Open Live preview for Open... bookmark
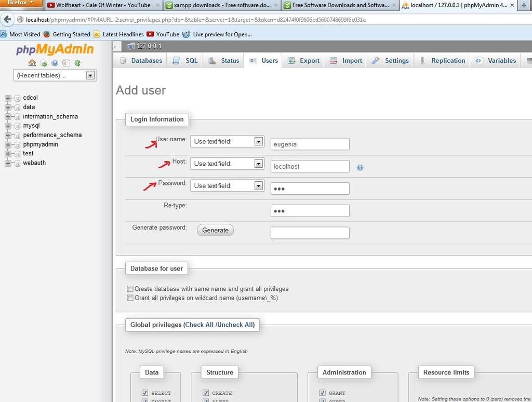This screenshot has width=532, height=402. [217, 34]
